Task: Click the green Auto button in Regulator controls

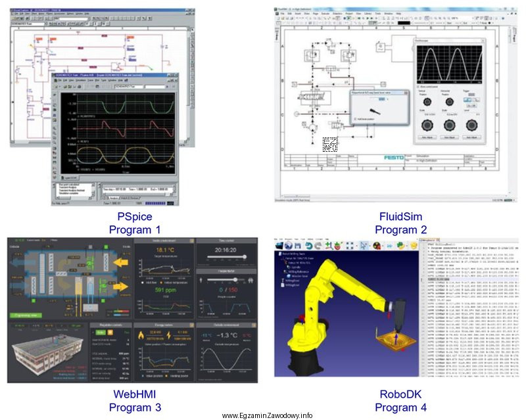Action: click(101, 333)
